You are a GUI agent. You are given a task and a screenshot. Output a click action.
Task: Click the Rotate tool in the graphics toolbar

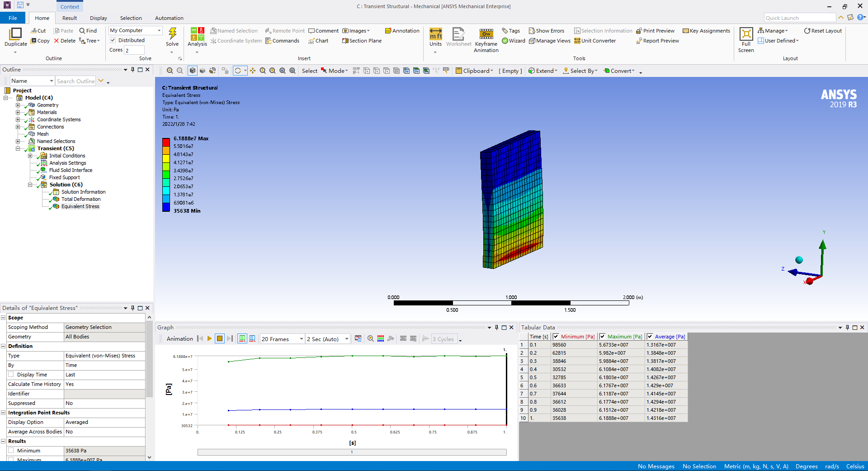(x=238, y=71)
